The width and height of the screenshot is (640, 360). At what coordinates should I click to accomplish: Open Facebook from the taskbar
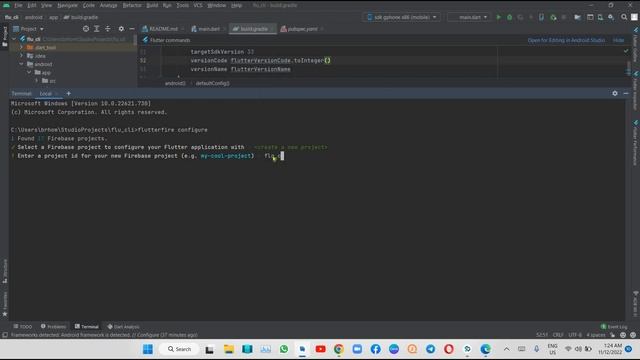376,349
